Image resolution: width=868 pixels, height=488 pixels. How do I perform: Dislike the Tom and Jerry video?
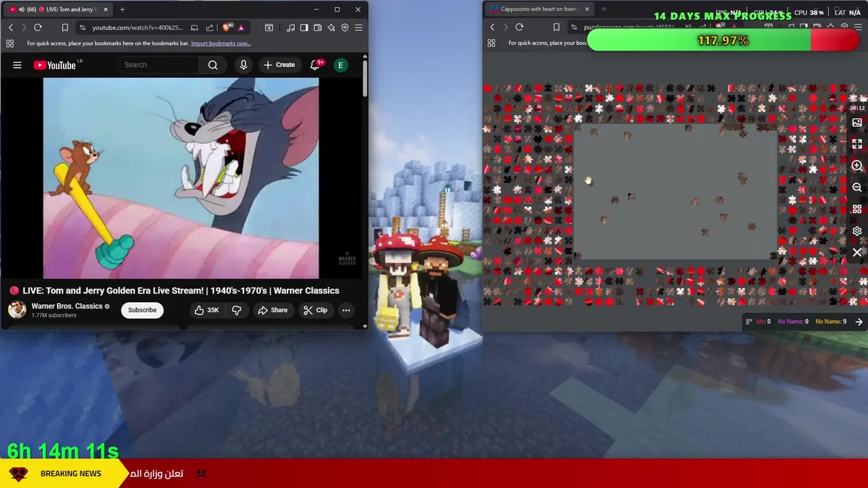[237, 310]
